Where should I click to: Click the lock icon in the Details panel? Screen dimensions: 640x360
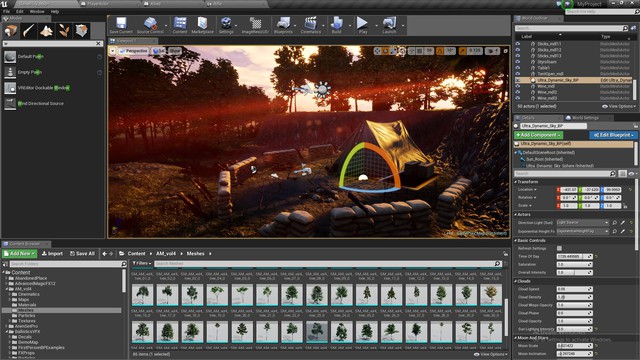[636, 126]
